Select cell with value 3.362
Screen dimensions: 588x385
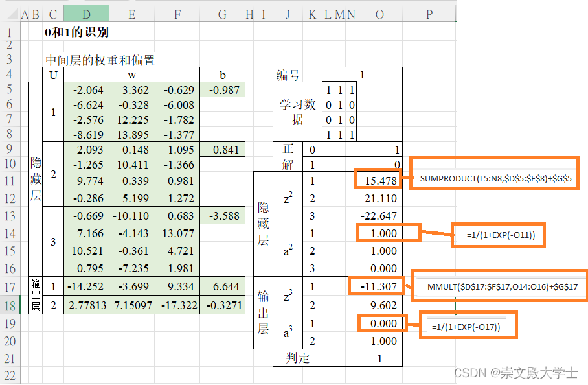tap(132, 90)
